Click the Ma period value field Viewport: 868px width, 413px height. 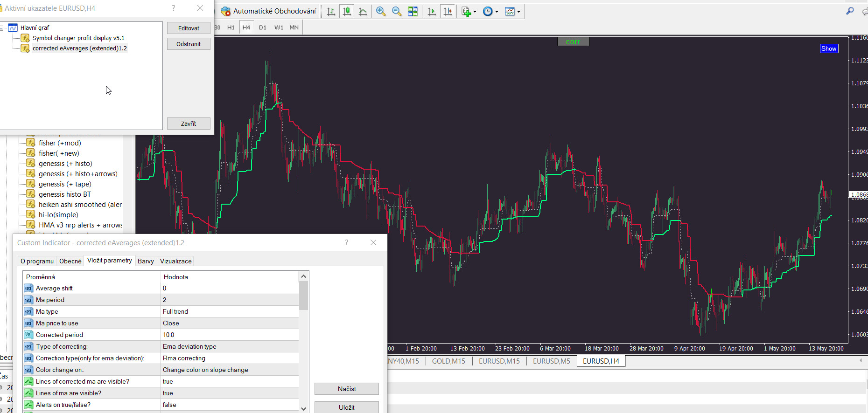tap(230, 300)
